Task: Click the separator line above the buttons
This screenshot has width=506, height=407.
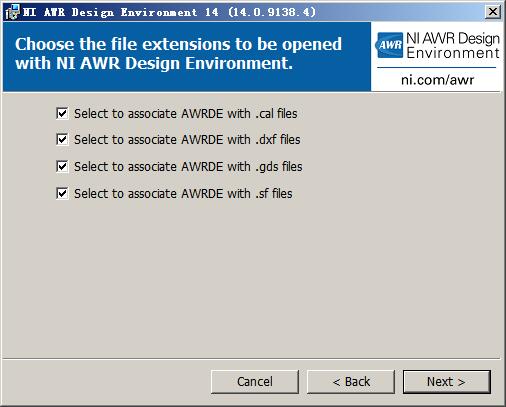Action: pyautogui.click(x=252, y=359)
